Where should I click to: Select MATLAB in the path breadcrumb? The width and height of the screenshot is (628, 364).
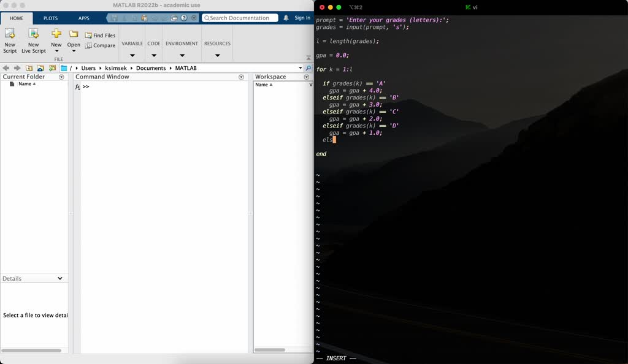[186, 68]
